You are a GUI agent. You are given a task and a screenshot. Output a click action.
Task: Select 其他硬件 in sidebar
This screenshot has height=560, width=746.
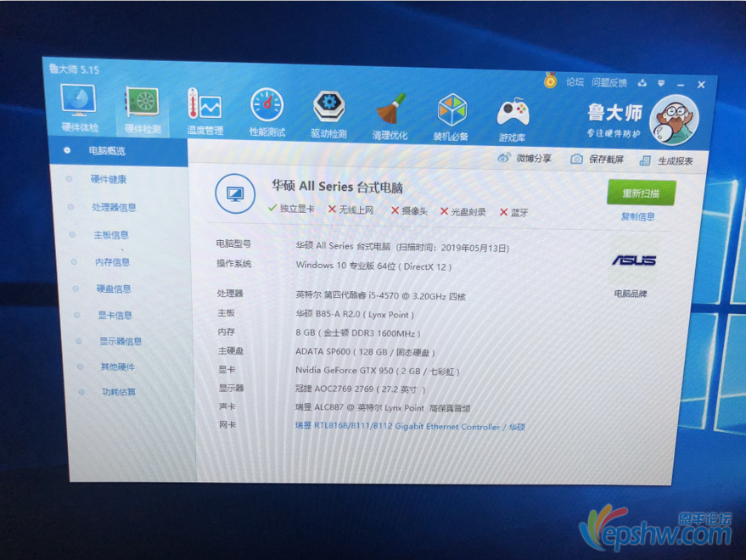point(117,367)
